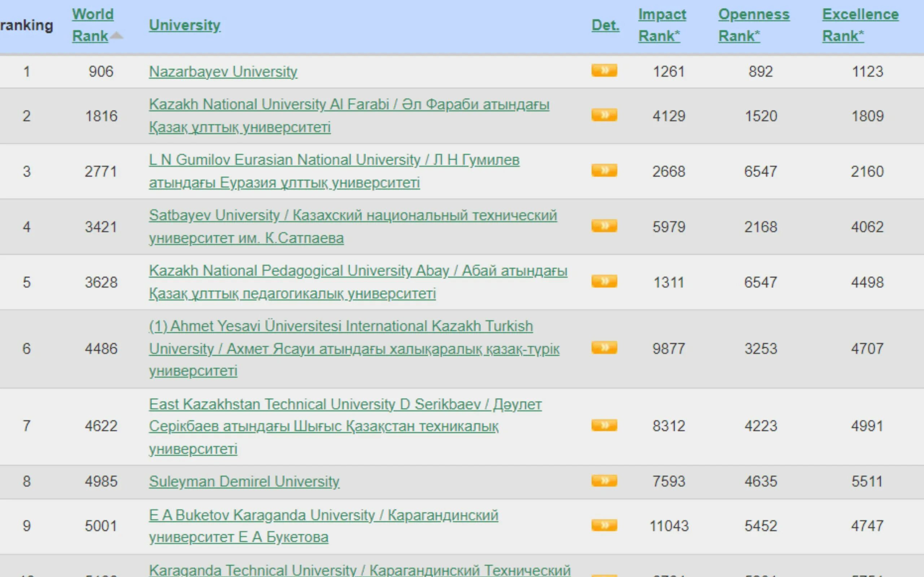The width and height of the screenshot is (924, 577).
Task: Click the details icon for Nazarbayev University
Action: [x=604, y=71]
